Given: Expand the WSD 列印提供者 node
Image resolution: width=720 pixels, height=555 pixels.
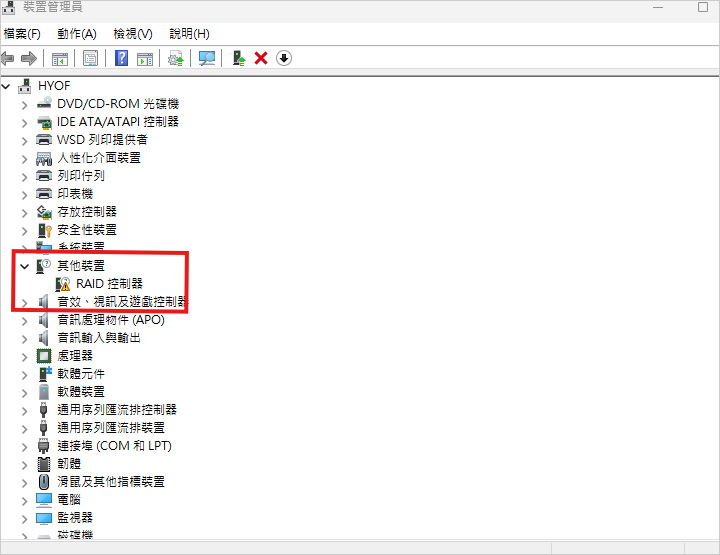Looking at the screenshot, I should coord(24,141).
